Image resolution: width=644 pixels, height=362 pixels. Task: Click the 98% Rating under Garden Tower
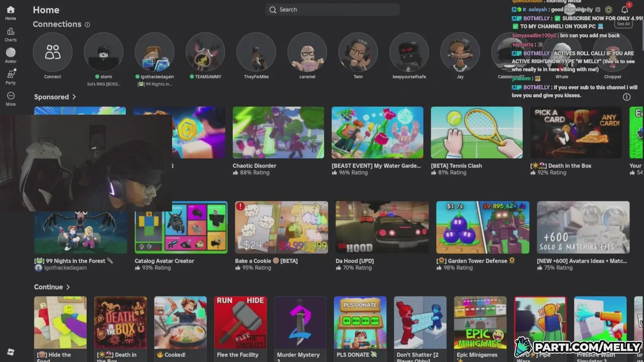pyautogui.click(x=458, y=268)
